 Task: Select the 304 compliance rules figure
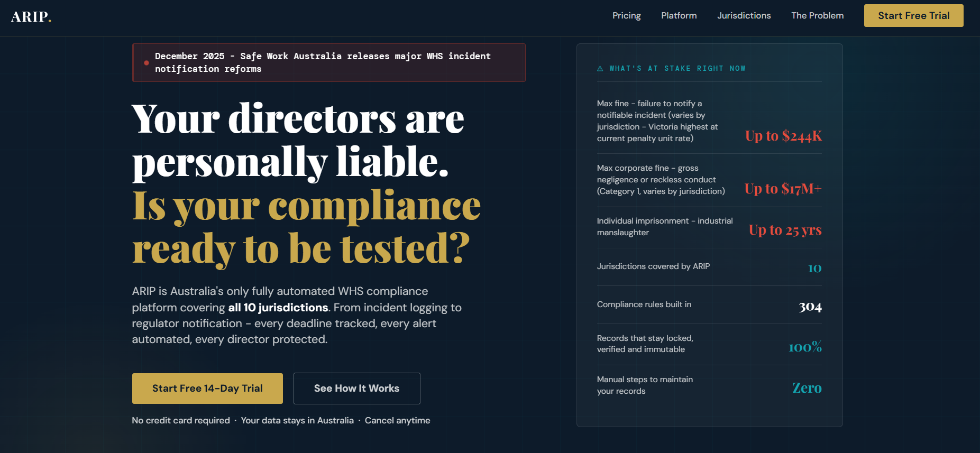(x=810, y=307)
